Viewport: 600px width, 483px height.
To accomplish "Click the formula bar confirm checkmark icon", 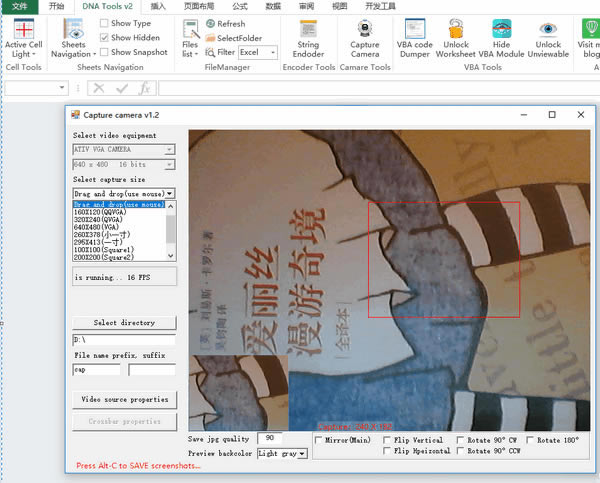I will point(122,88).
